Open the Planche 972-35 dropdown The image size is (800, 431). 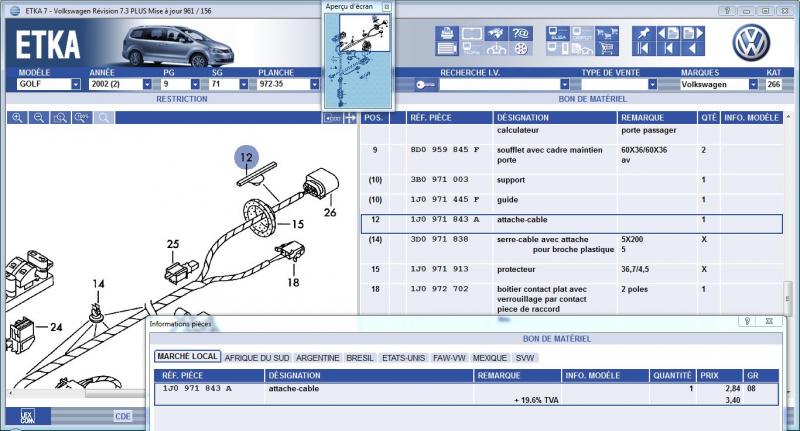(x=314, y=84)
